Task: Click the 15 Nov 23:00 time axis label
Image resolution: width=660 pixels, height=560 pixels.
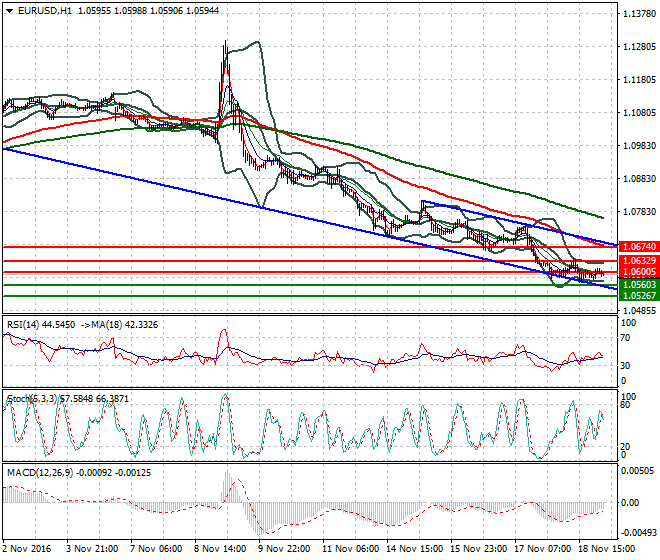Action: click(x=479, y=549)
